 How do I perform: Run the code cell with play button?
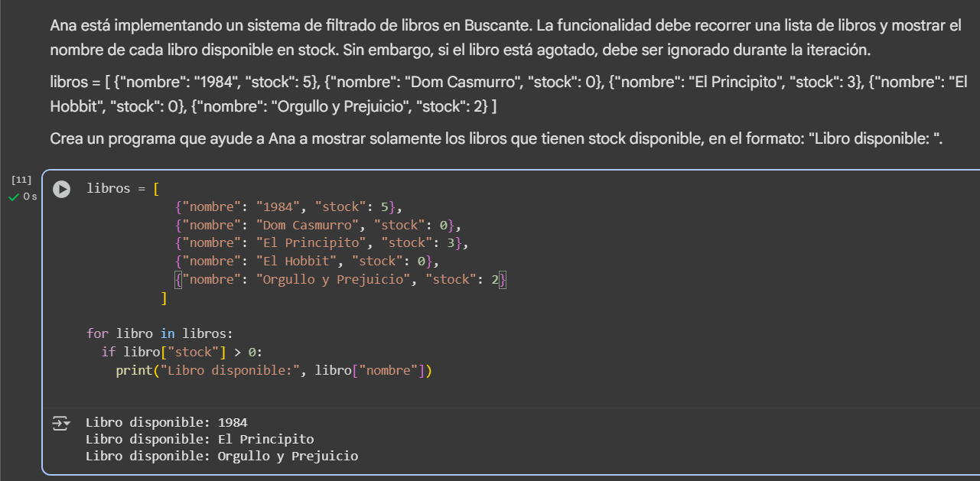coord(61,189)
